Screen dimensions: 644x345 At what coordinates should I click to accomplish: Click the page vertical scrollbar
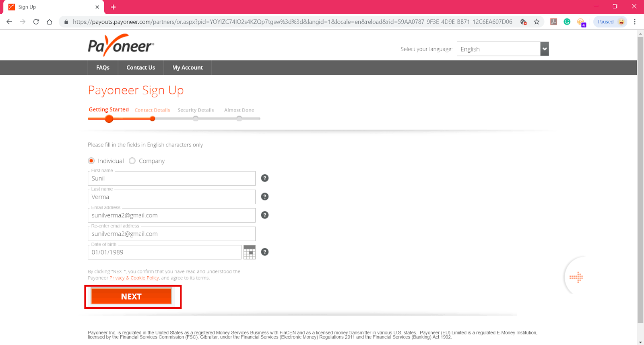(x=640, y=180)
